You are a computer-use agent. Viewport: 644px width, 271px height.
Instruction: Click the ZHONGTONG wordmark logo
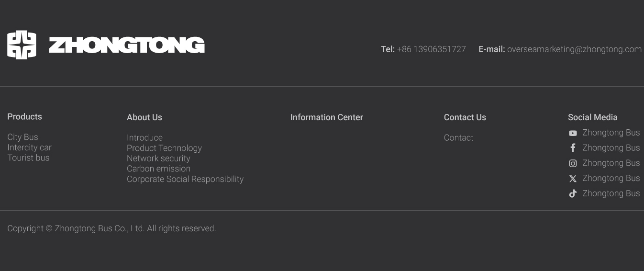[127, 45]
